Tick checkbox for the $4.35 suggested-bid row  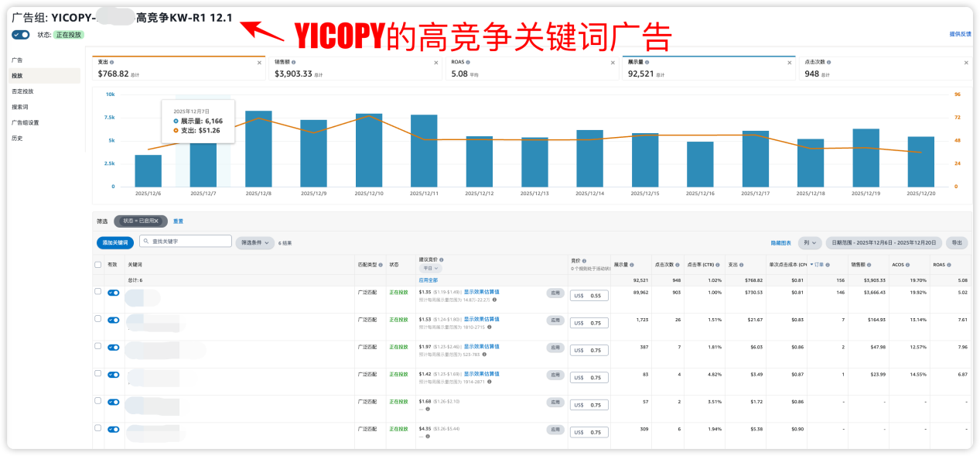coord(97,428)
